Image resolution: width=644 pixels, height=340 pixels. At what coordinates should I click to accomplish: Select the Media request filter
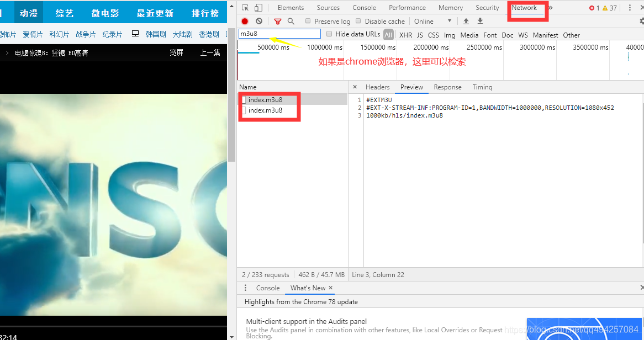tap(469, 35)
